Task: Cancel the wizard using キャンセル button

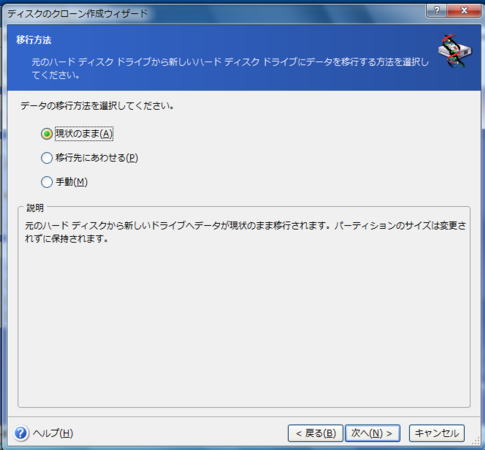Action: 437,433
